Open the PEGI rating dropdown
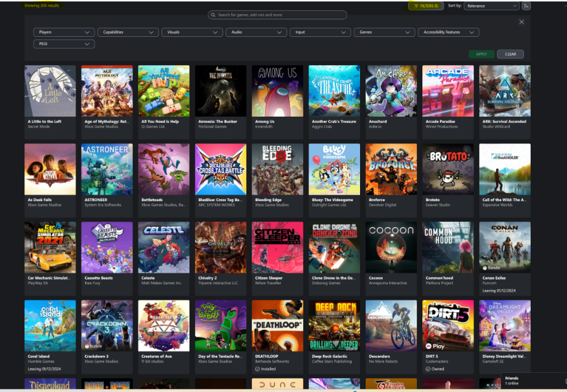Image resolution: width=567 pixels, height=392 pixels. [x=64, y=44]
